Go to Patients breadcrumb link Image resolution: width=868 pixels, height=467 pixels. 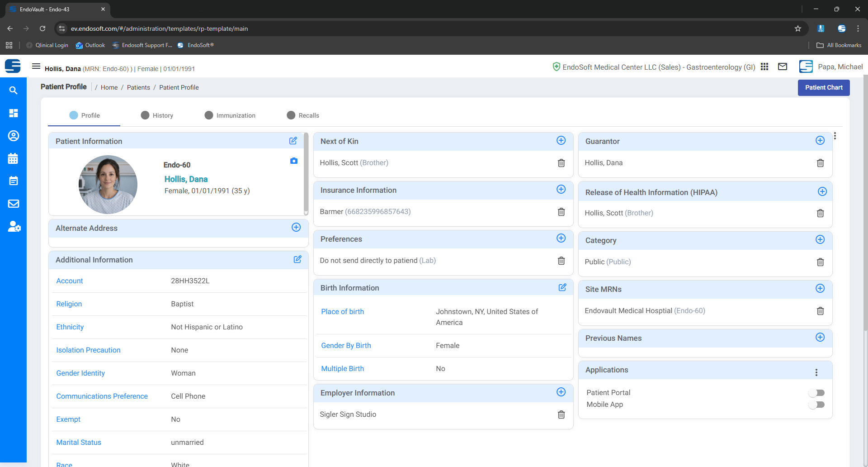coord(138,87)
